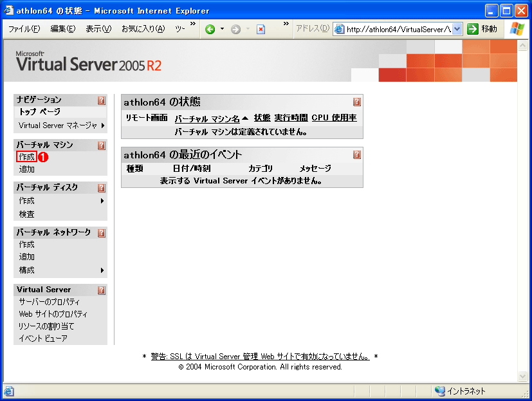
Task: Click the 構成 label under バーチャル ネットワーク
Action: click(27, 270)
